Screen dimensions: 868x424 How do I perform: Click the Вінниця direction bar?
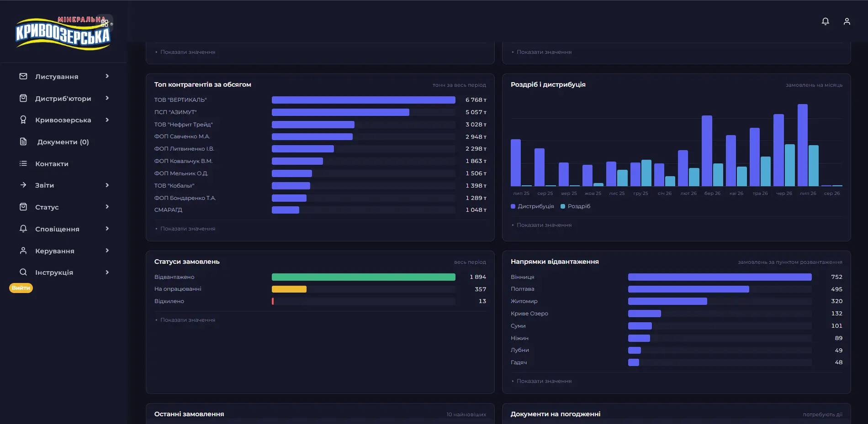click(x=720, y=277)
